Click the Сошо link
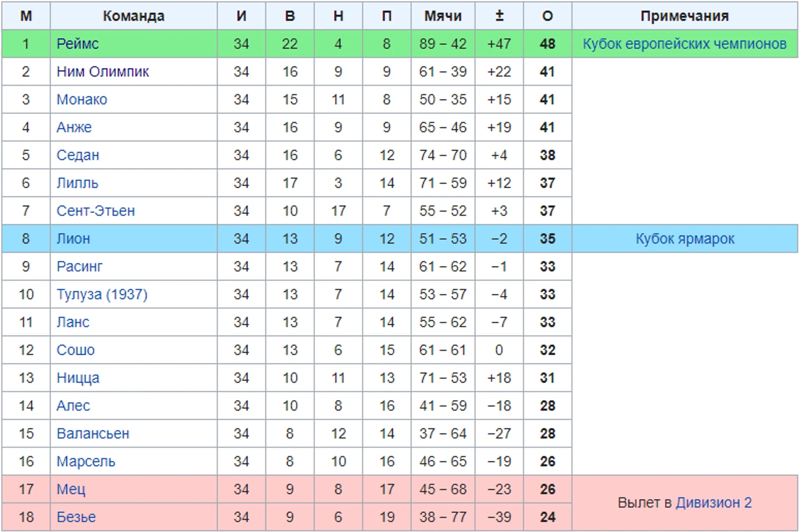The height and width of the screenshot is (532, 799). click(x=76, y=350)
